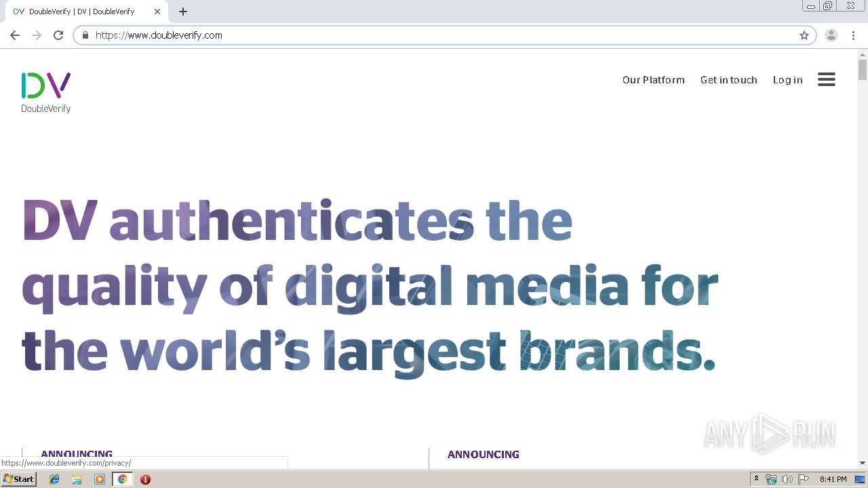Click the scrollbar up arrow
The image size is (868, 488).
[x=863, y=54]
